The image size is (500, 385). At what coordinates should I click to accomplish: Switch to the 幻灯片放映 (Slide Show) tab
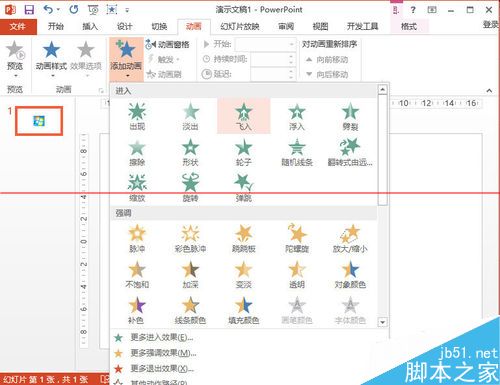(x=240, y=26)
